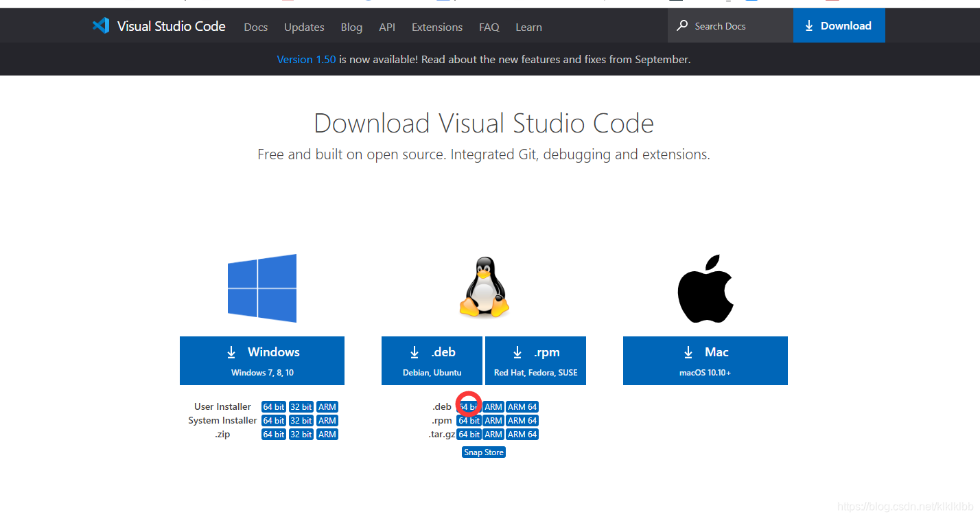Open the Version 1.50 link

click(x=306, y=60)
